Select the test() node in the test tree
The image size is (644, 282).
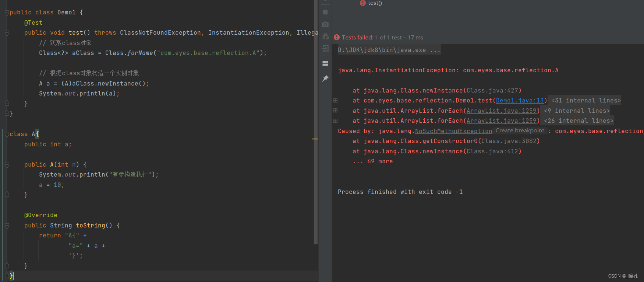375,3
